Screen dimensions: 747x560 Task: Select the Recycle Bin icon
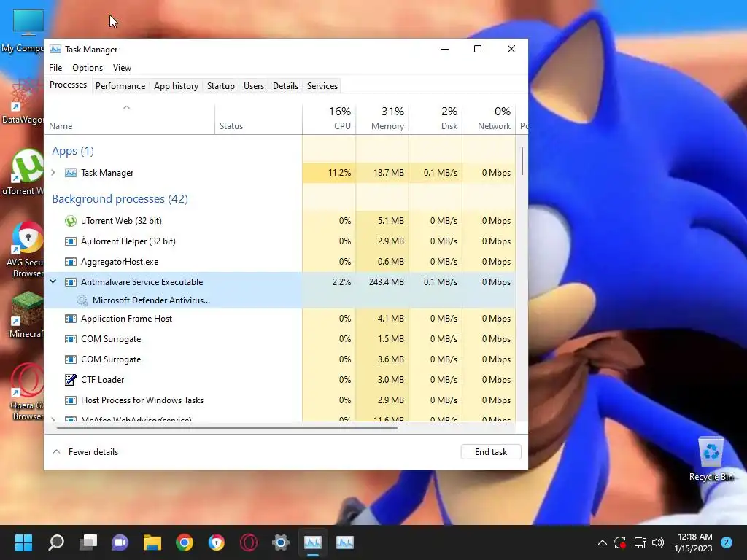[x=711, y=459]
